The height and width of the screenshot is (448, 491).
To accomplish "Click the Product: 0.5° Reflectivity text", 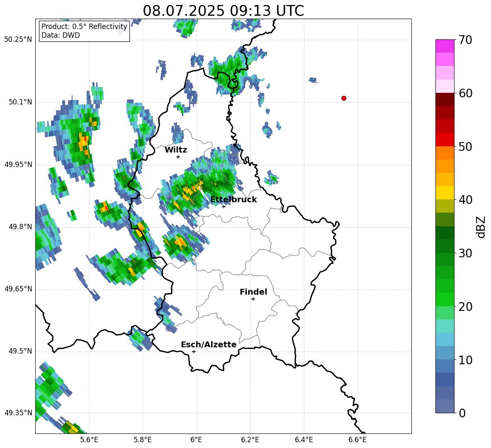I will click(x=84, y=27).
